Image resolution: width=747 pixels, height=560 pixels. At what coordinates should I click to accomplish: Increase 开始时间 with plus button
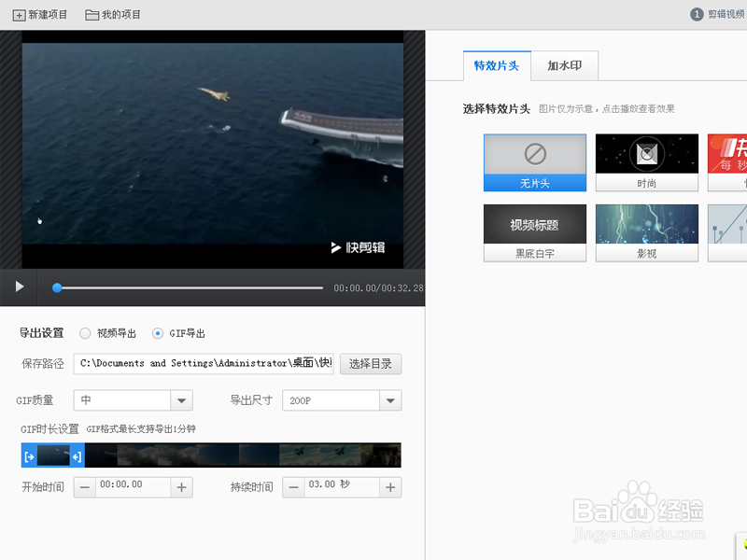(181, 487)
